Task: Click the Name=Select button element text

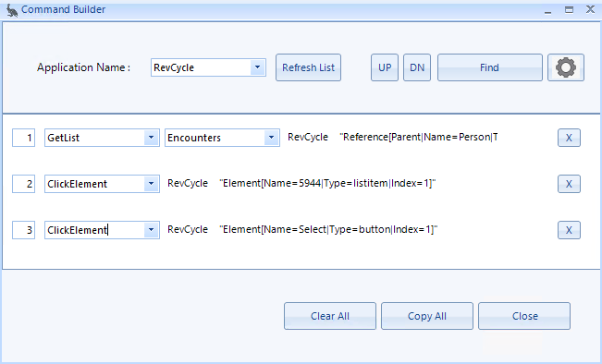Action: point(328,229)
